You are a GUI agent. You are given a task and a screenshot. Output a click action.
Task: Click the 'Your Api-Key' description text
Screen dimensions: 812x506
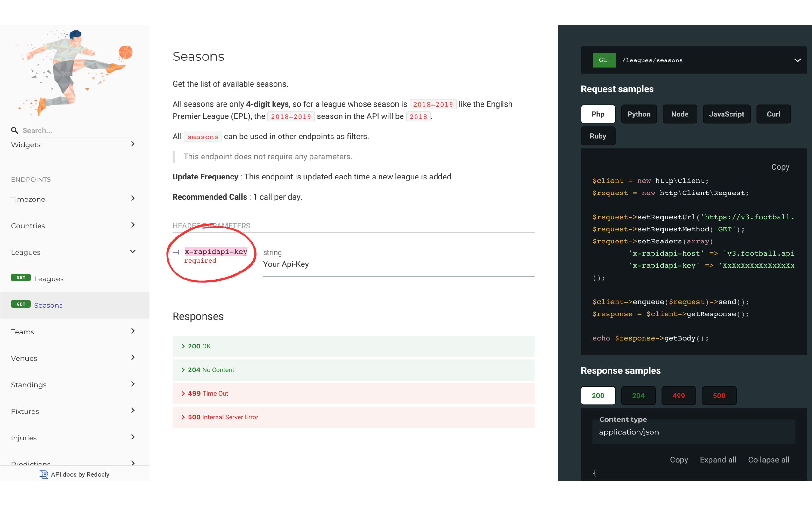286,264
